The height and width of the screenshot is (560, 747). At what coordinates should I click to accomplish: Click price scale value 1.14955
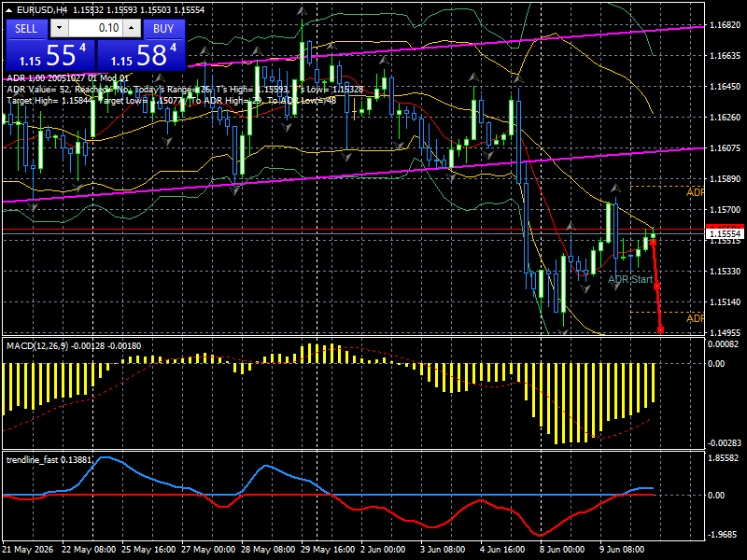pyautogui.click(x=726, y=332)
